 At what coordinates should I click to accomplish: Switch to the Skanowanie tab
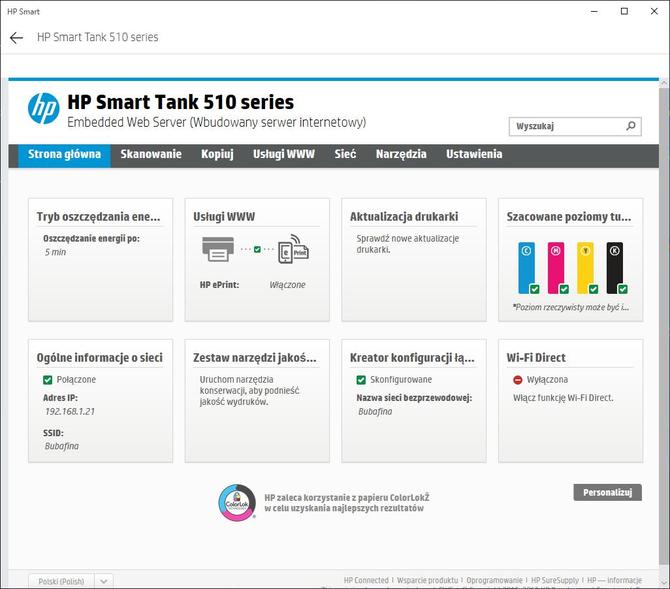(x=151, y=154)
